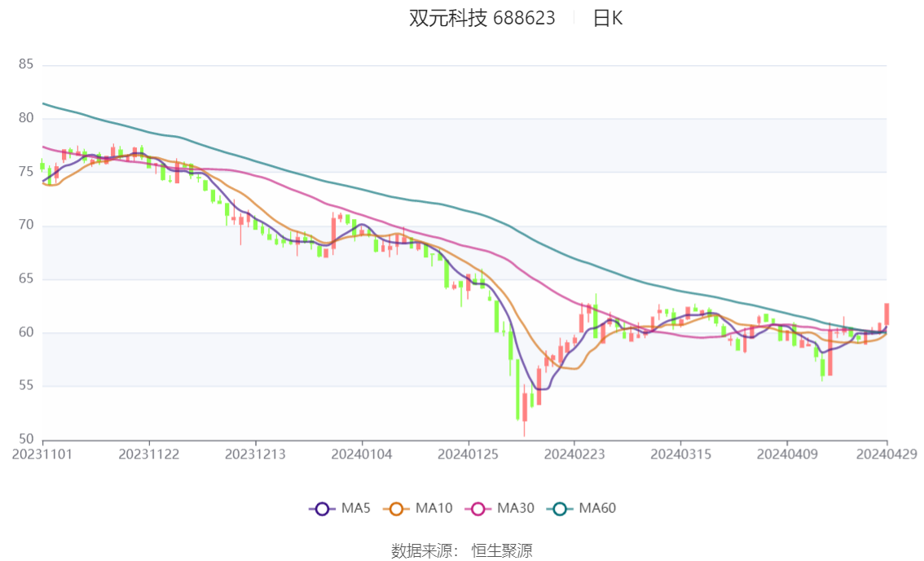Click x-axis date label 20231101
Screen dimensions: 924x561
tap(42, 454)
